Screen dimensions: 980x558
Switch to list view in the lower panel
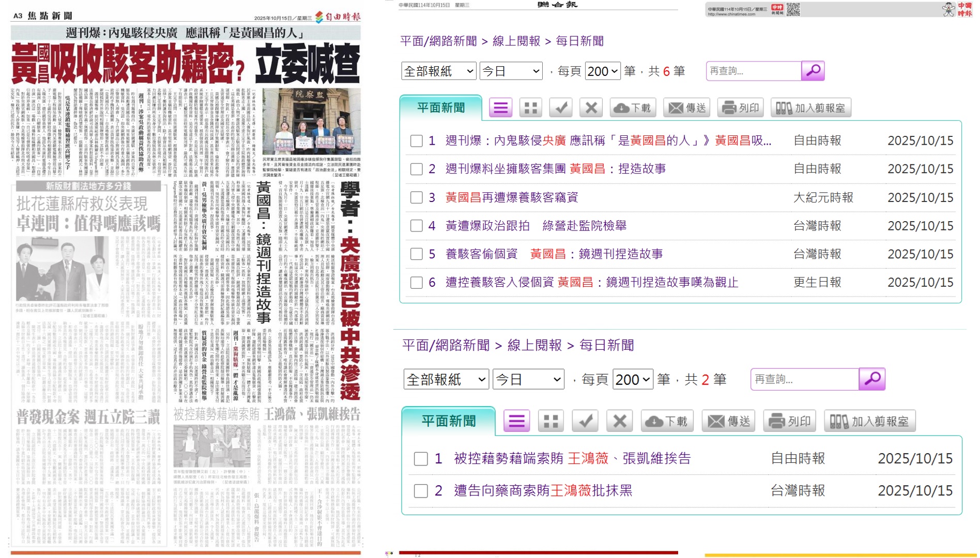tap(516, 421)
